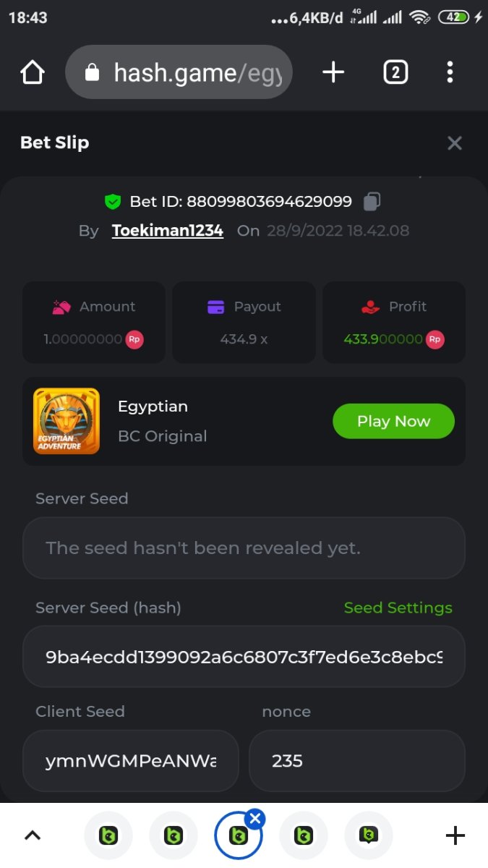Click the Server Seed (hash) field
The height and width of the screenshot is (868, 488).
click(x=244, y=657)
